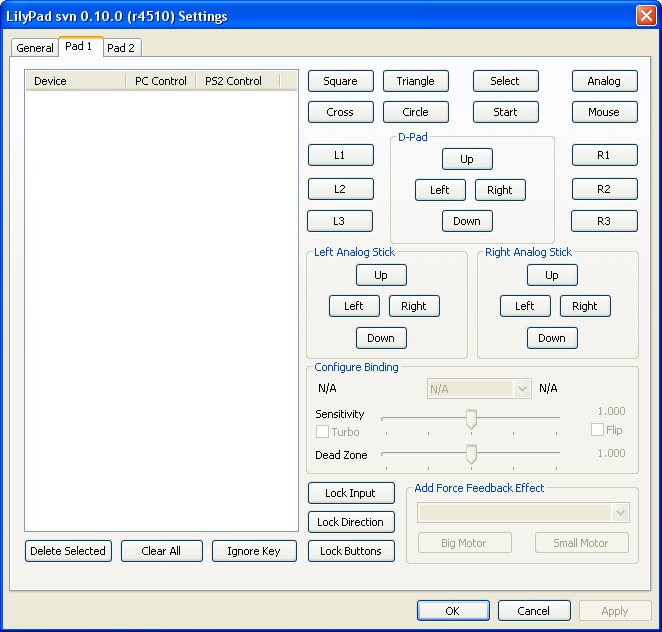Image resolution: width=662 pixels, height=632 pixels.
Task: Click D-Pad Down button
Action: coord(467,221)
